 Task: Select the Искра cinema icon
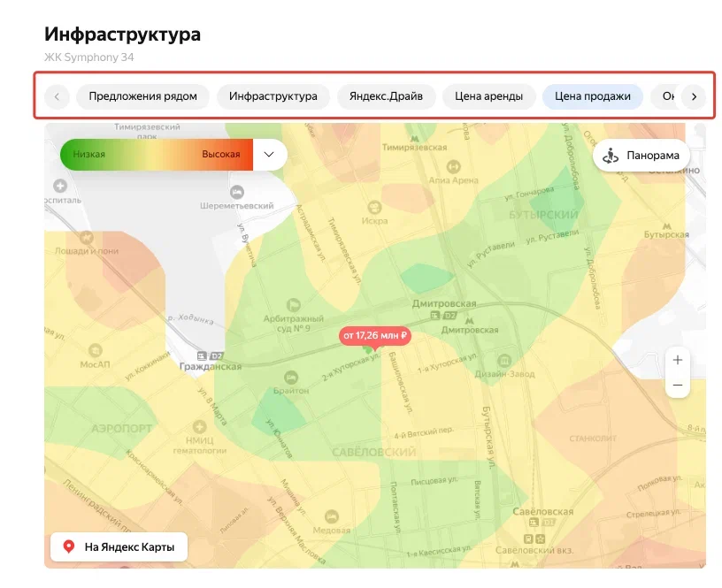(x=374, y=207)
